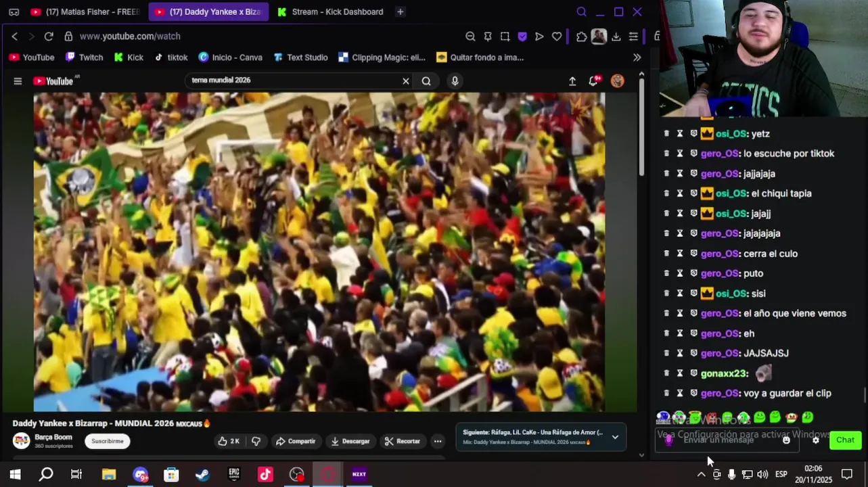868x487 pixels.
Task: Dislike the video with thumbs-down
Action: point(256,441)
